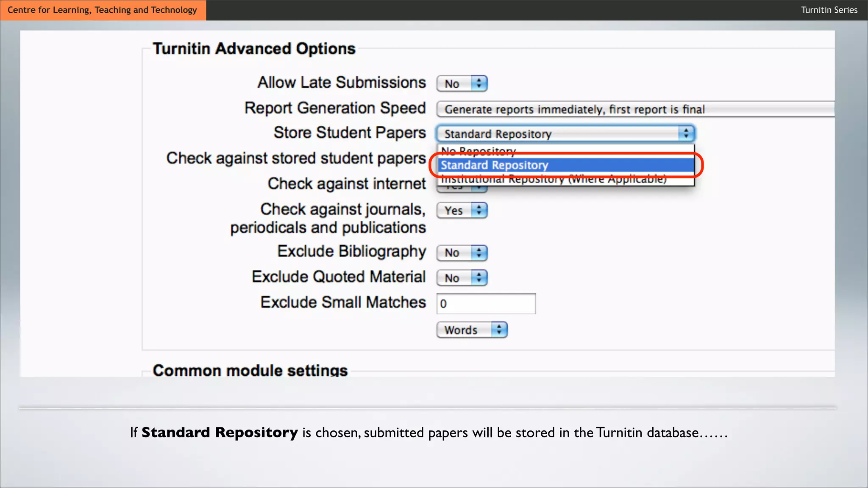Choose Institutional Repository (Where Applicable)
The height and width of the screenshot is (488, 868).
pos(554,180)
